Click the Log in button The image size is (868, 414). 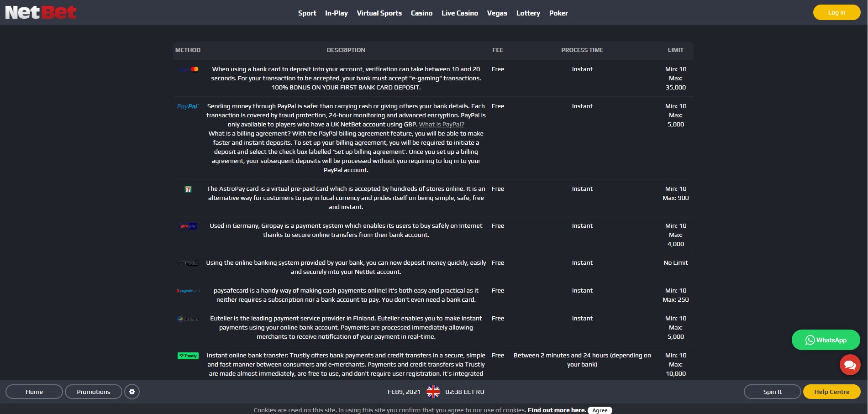click(837, 12)
